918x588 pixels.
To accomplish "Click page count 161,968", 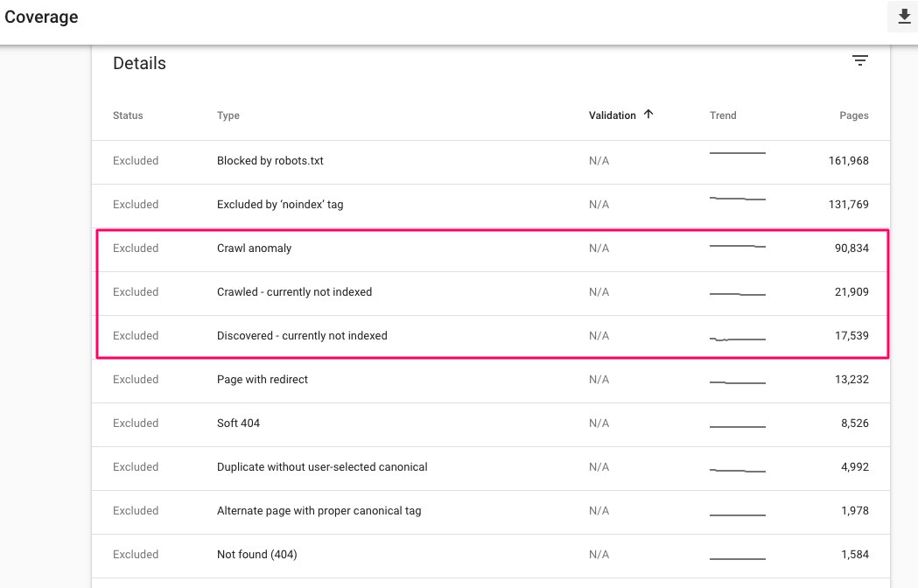I will point(848,160).
